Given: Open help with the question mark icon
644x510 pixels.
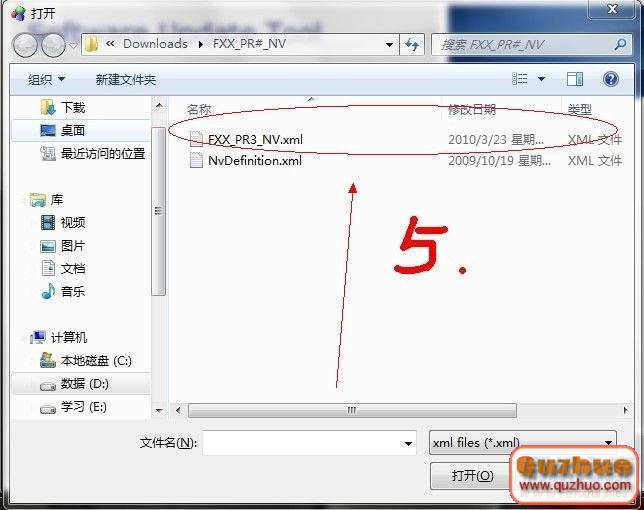Looking at the screenshot, I should pyautogui.click(x=611, y=79).
